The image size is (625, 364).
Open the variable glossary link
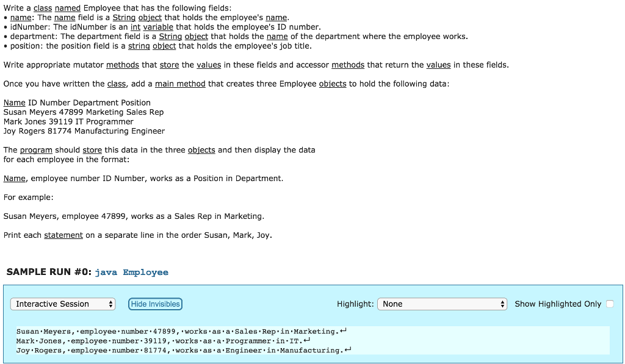(158, 27)
